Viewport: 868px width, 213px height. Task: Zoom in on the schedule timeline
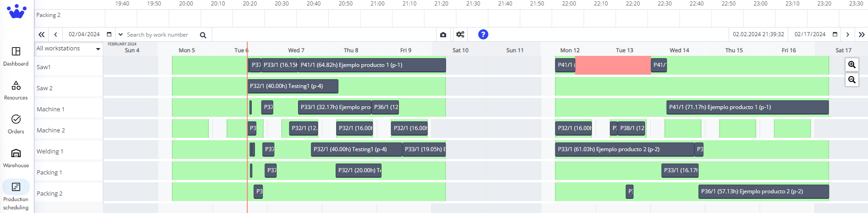tap(851, 65)
